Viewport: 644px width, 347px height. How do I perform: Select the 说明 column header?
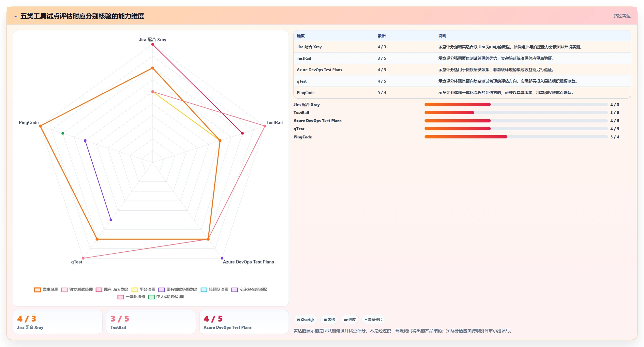click(442, 36)
